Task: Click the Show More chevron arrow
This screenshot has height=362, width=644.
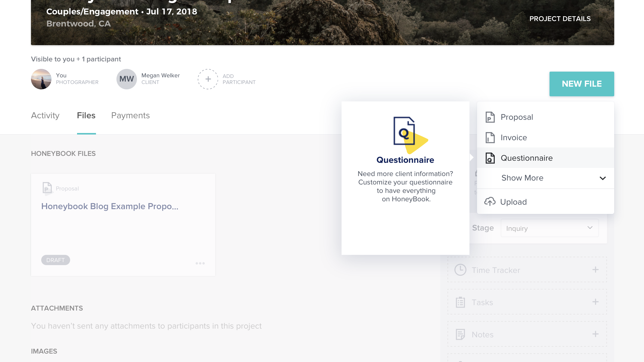Action: point(602,178)
